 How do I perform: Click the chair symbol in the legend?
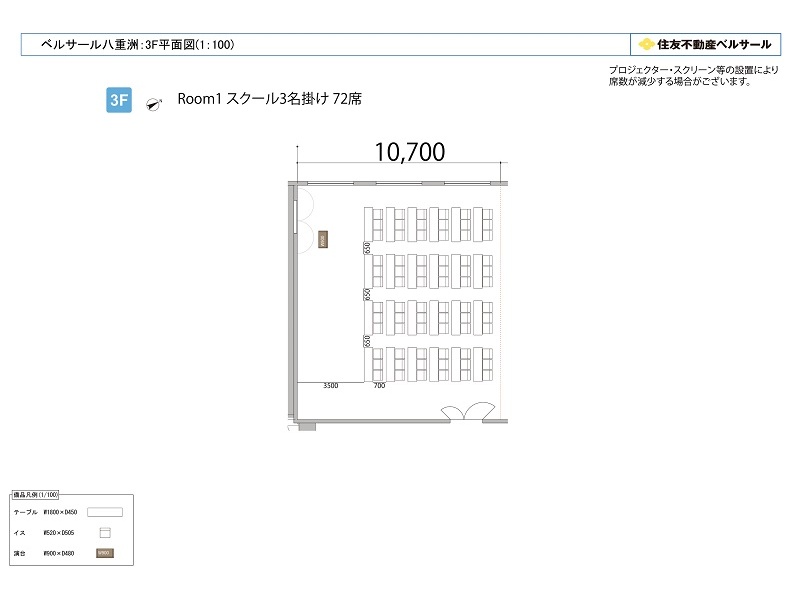(x=105, y=533)
